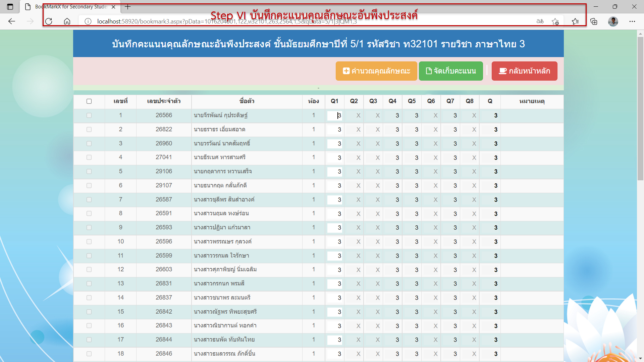The image size is (644, 362).
Task: Check the box for student 26960
Action: coord(89,144)
